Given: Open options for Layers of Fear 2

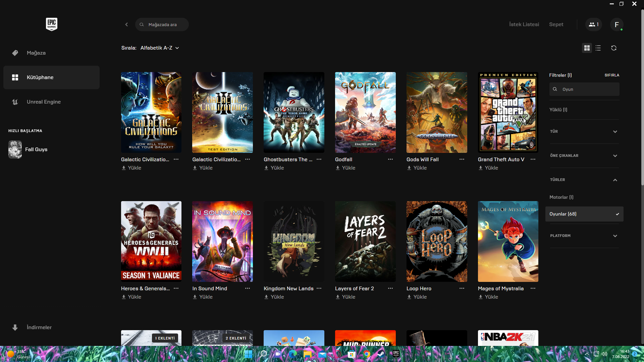Looking at the screenshot, I should tap(390, 288).
